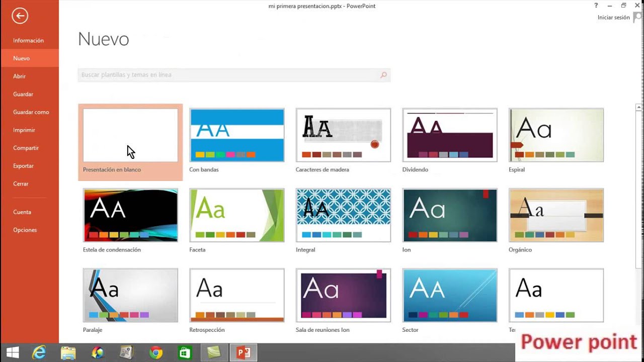
Task: Click the vertical scrollbar's up arrow
Action: pyautogui.click(x=639, y=107)
